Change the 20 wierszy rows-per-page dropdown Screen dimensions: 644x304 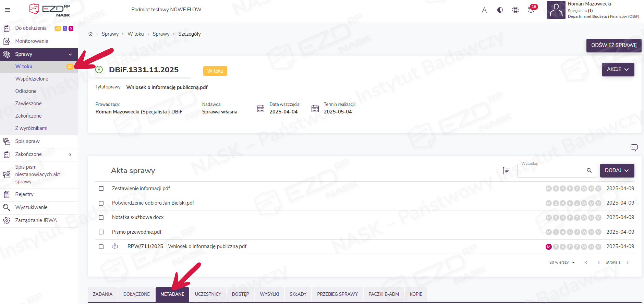tap(562, 263)
